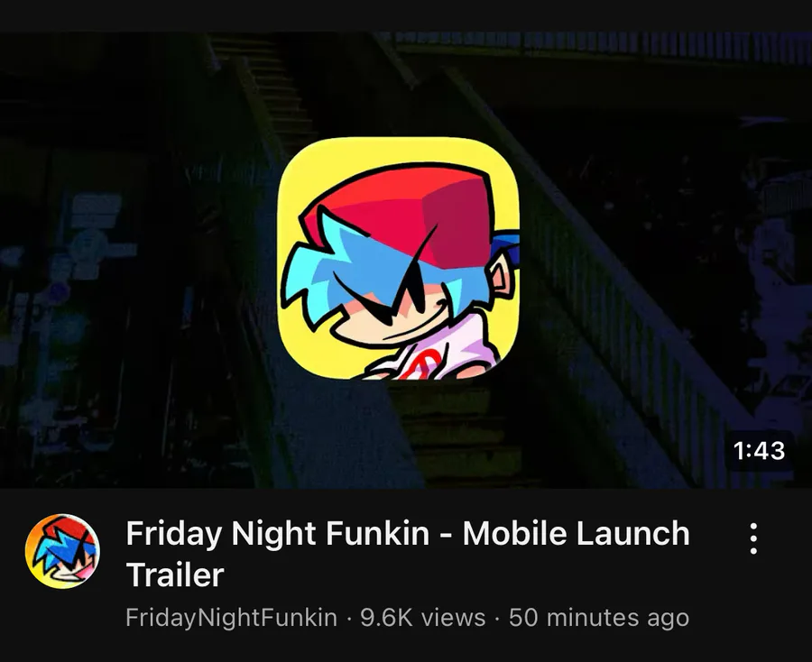
Task: Click the steps below the yellow app icon
Action: (x=456, y=435)
